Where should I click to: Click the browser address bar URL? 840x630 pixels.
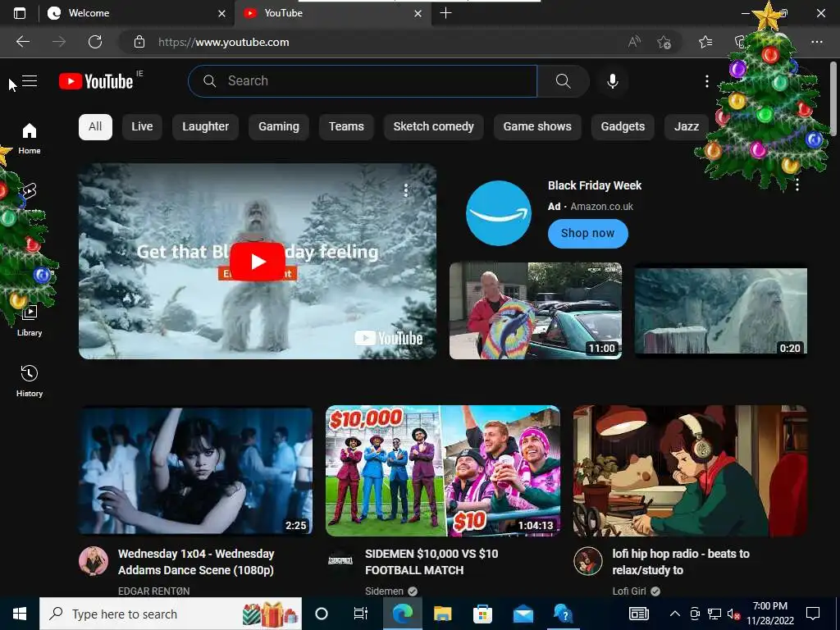click(223, 42)
